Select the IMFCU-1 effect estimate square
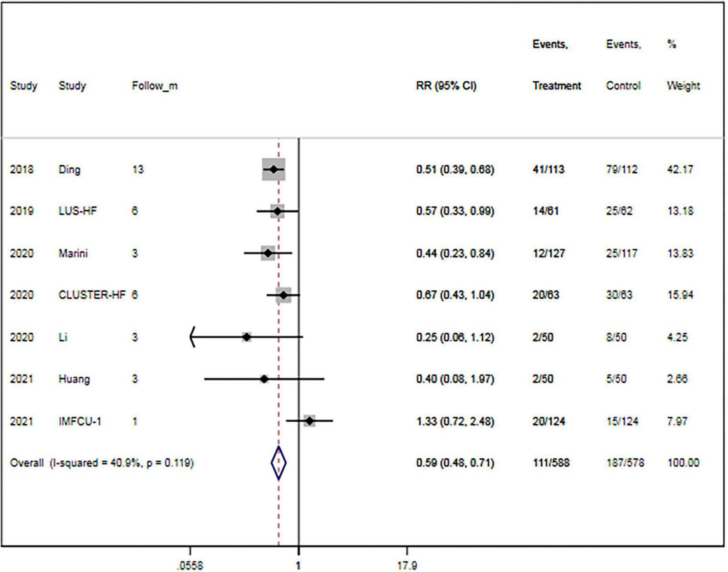This screenshot has height=572, width=728. 309,421
